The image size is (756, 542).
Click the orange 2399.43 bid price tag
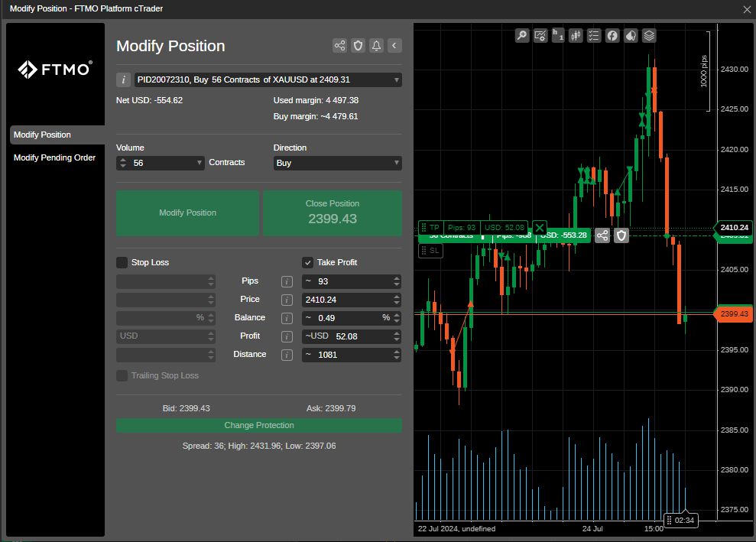click(x=734, y=314)
